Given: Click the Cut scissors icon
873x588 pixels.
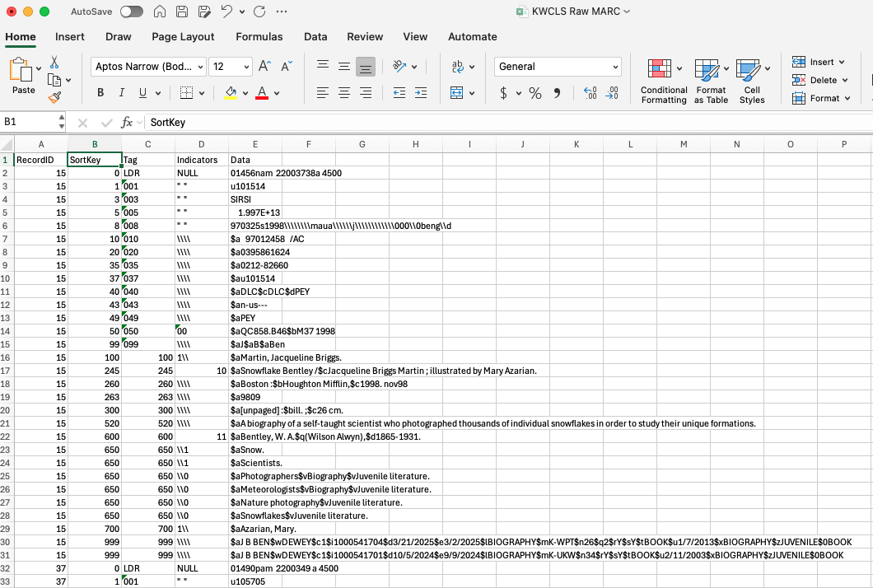Looking at the screenshot, I should click(x=54, y=62).
